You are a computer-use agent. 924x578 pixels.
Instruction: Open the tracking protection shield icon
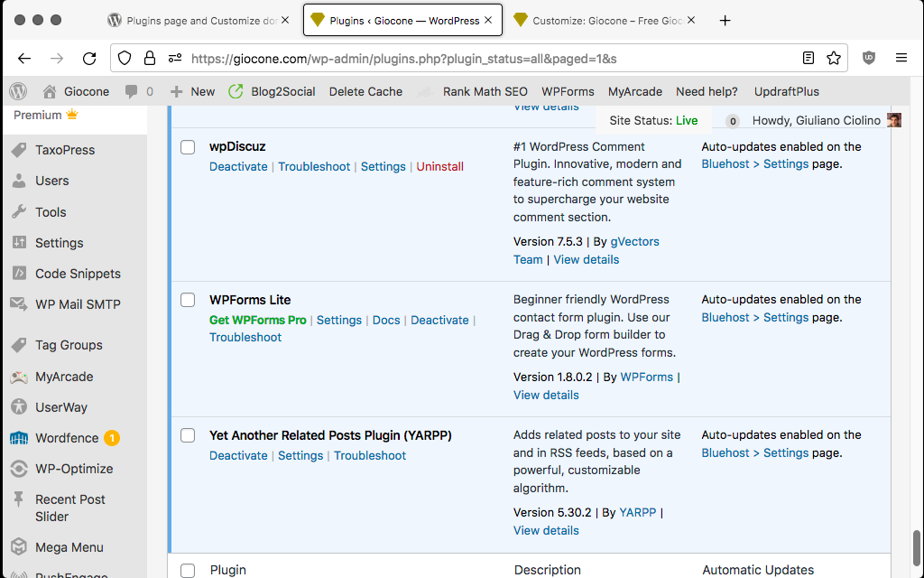[x=125, y=58]
